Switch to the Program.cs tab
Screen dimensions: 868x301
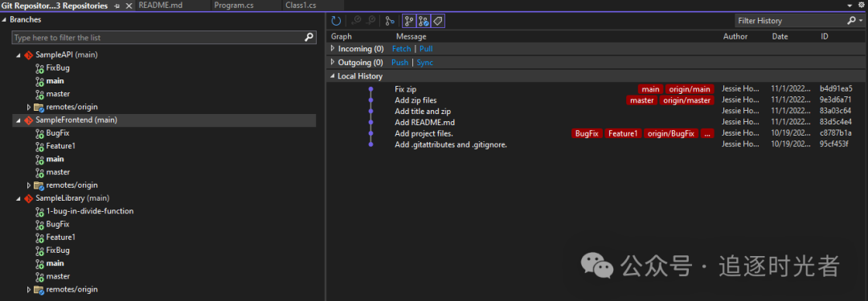(x=235, y=5)
